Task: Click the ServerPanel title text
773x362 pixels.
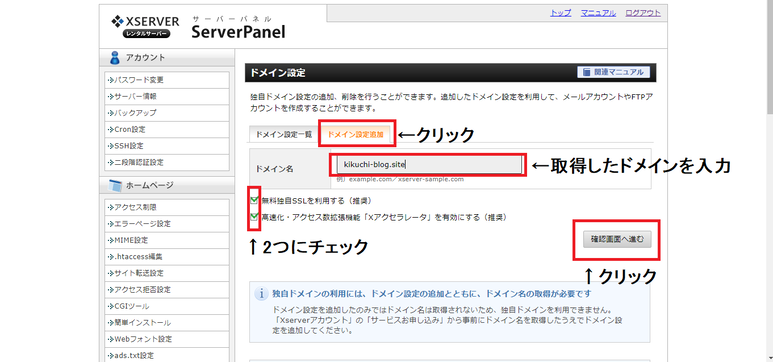Action: [x=238, y=32]
